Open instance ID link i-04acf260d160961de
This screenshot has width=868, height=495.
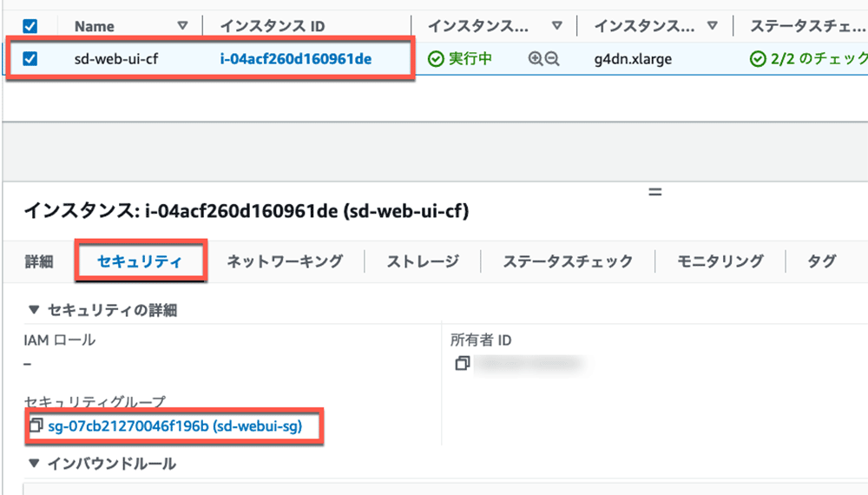tap(296, 59)
